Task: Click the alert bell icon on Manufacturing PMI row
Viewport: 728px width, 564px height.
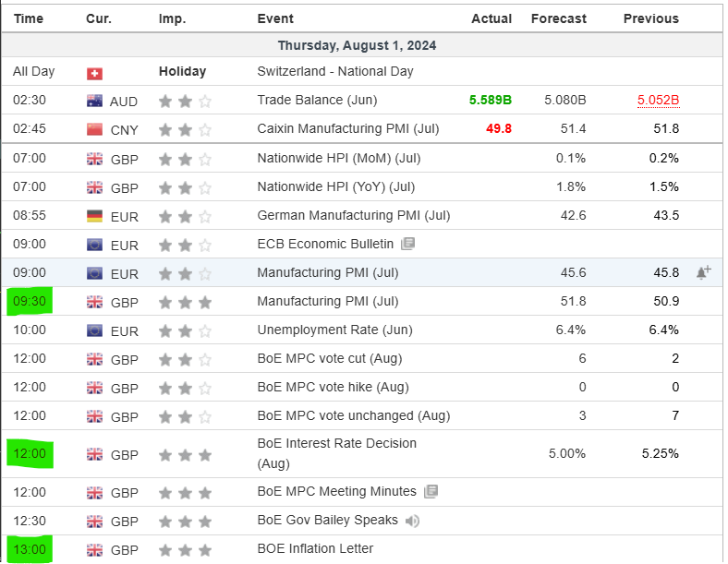Action: (703, 272)
